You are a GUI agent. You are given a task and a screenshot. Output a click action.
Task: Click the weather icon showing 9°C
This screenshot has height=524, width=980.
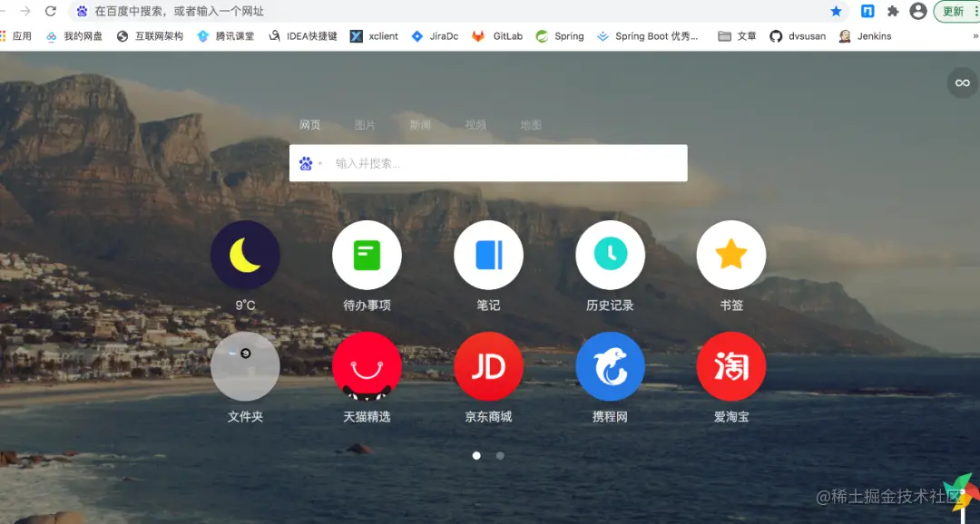click(x=245, y=255)
